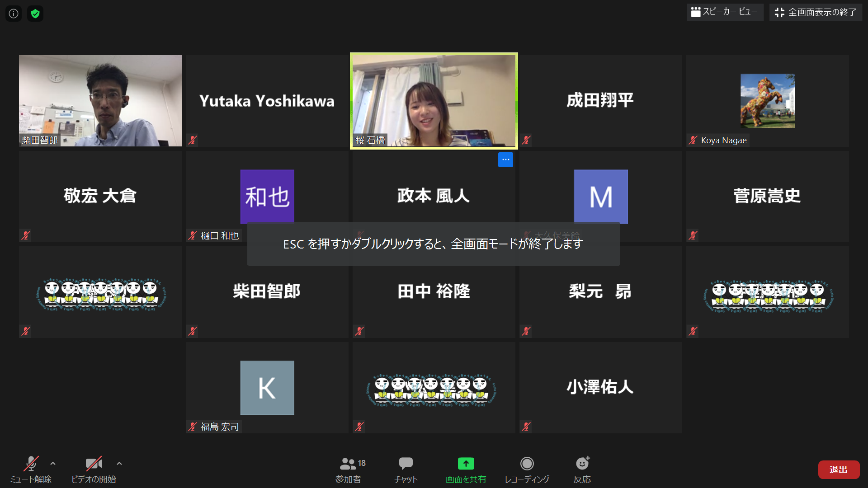Click the grey K avatar of 福島 宏司
Viewport: 868px width, 488px height.
point(267,388)
